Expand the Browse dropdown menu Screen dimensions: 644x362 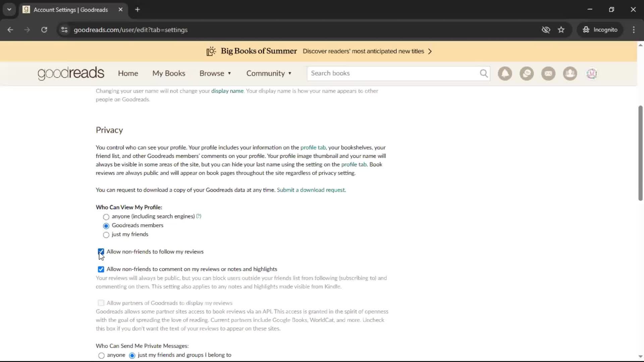coord(215,73)
